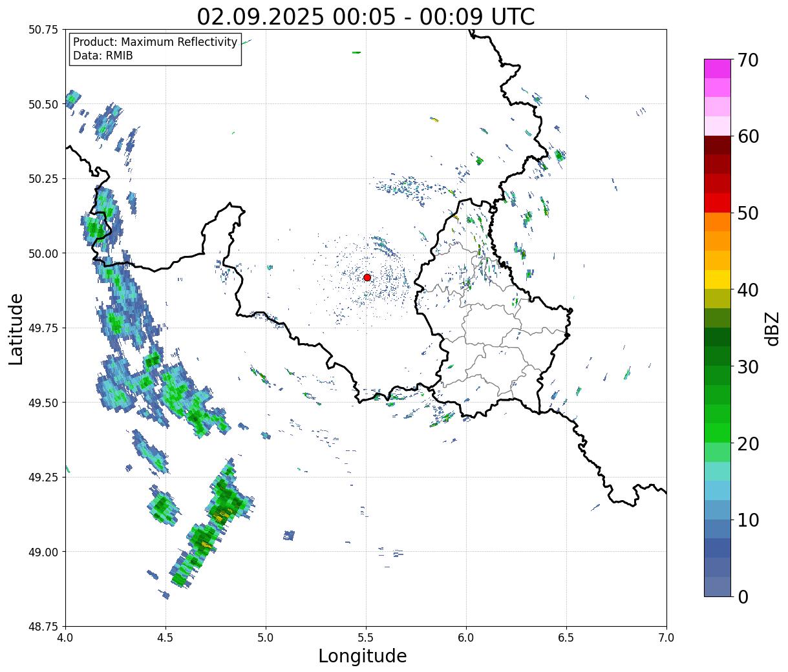Click the 'Longitude' axis label
This screenshot has width=788, height=672.
pyautogui.click(x=363, y=656)
